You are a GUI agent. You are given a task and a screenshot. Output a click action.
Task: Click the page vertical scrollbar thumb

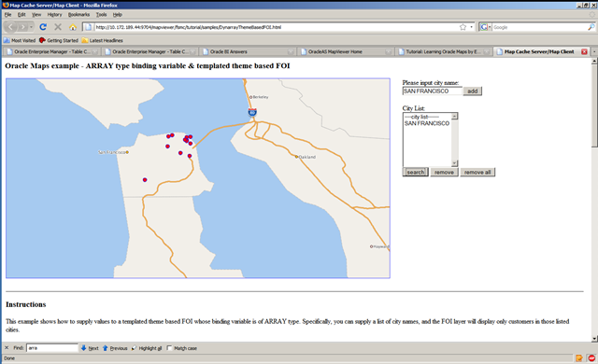click(594, 105)
